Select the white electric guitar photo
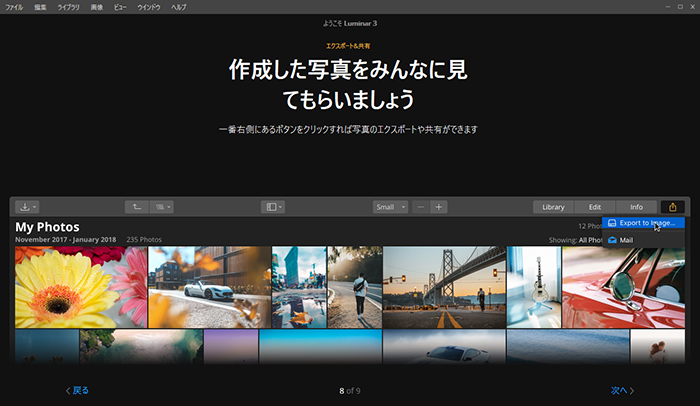 tap(534, 287)
